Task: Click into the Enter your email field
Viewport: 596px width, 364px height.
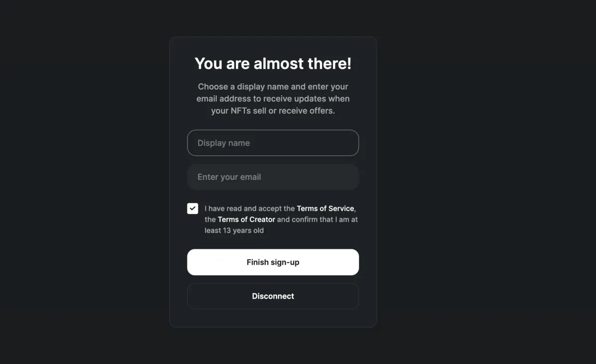Action: (x=273, y=177)
